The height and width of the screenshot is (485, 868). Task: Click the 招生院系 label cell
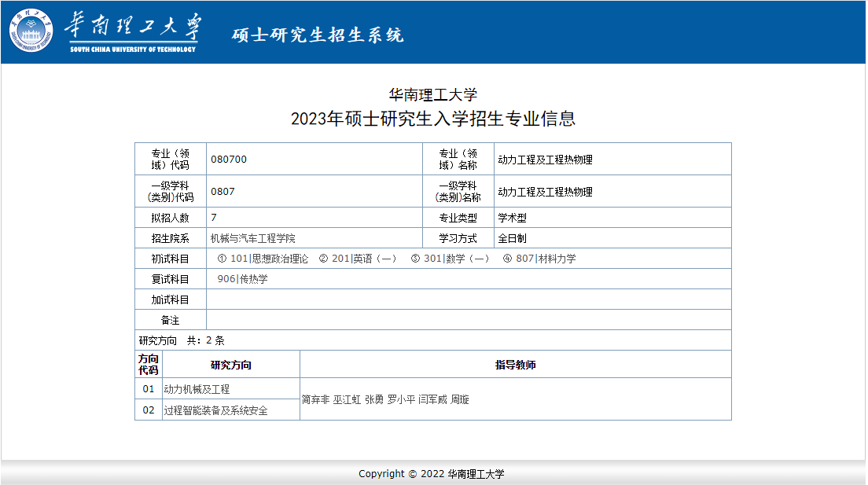point(171,238)
